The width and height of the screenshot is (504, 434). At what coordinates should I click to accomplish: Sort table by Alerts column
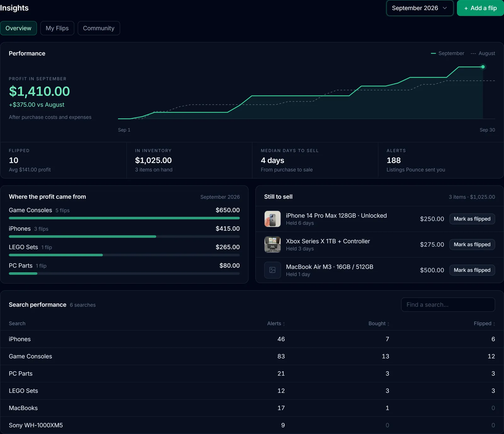pos(276,323)
